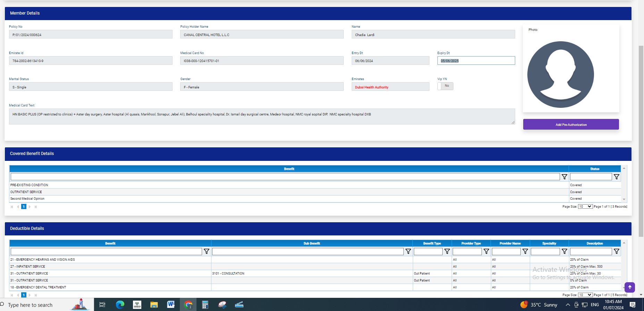This screenshot has height=311, width=644.
Task: Sort by the Speciality column header
Action: click(549, 243)
